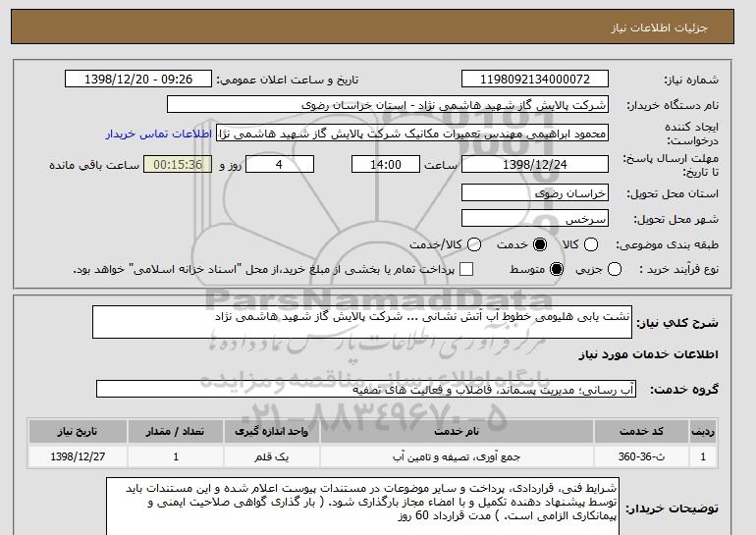
Task: Click the service group field آب رسانی
Action: click(366, 389)
